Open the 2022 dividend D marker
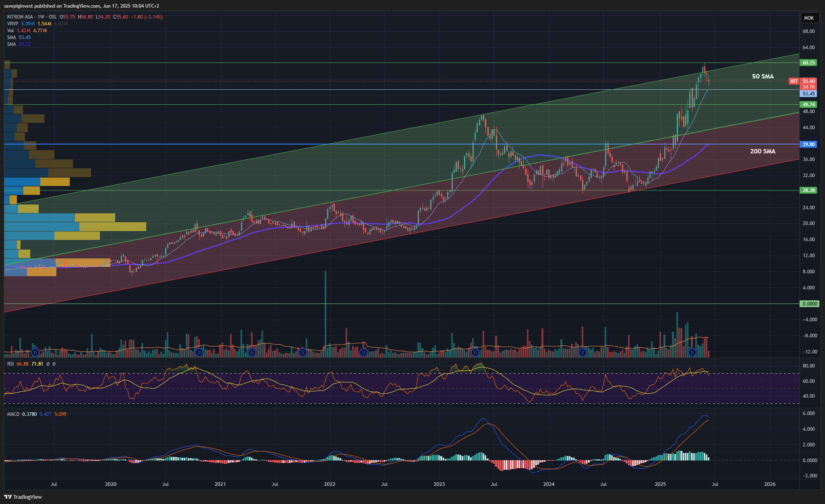Screen dimensions: 825x504 point(363,353)
